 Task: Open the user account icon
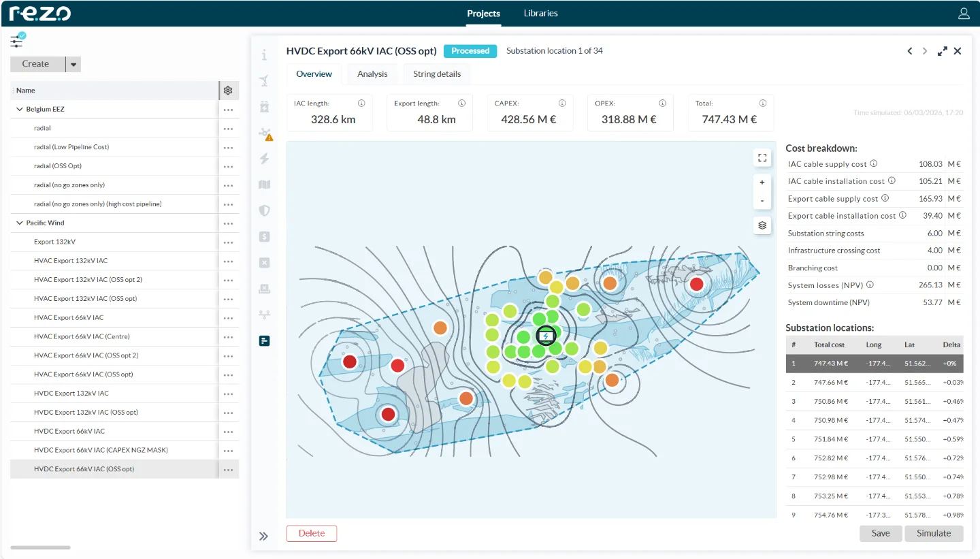click(x=964, y=14)
